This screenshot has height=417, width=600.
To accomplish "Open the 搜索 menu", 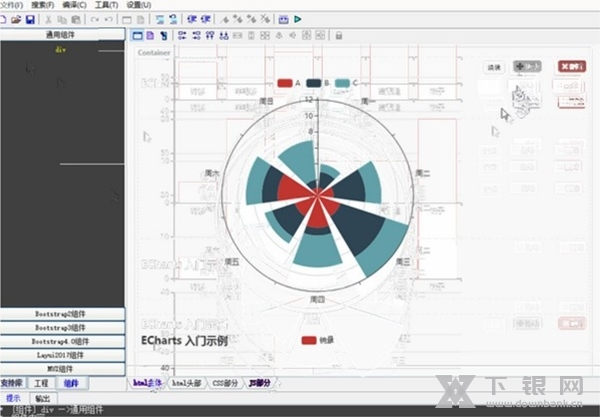I will (42, 5).
